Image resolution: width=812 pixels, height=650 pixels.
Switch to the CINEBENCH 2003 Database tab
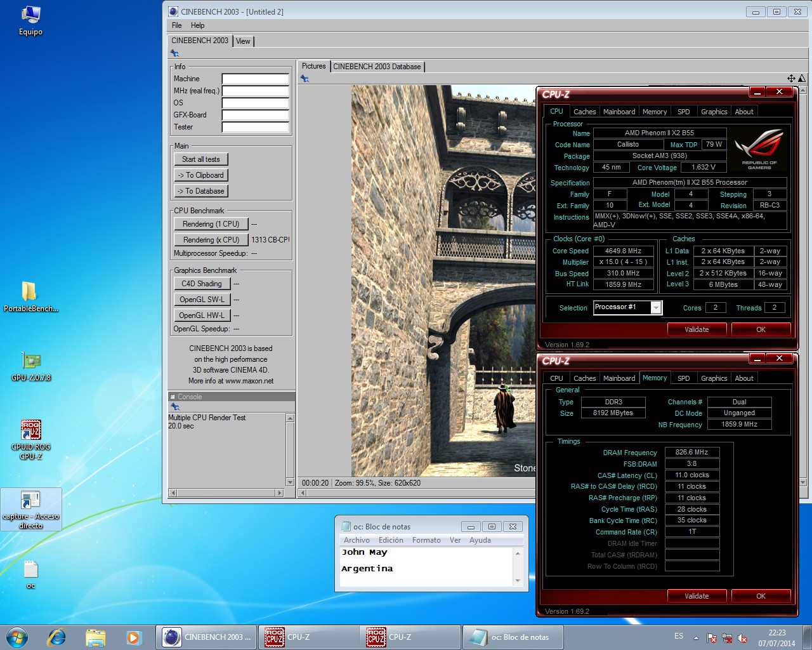pyautogui.click(x=377, y=67)
